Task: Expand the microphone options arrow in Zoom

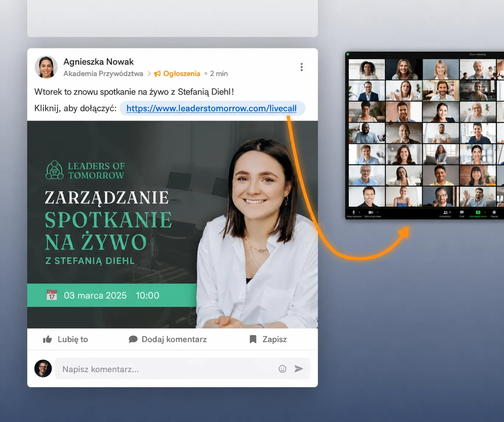Action: click(359, 212)
